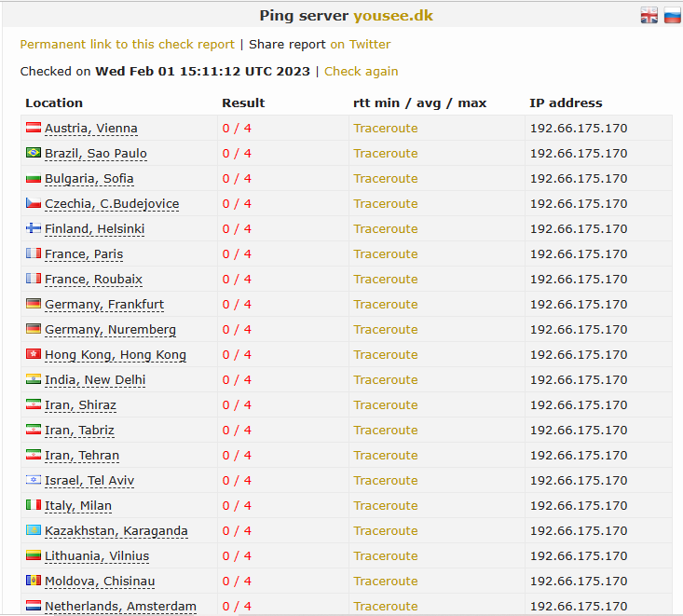This screenshot has width=683, height=616.
Task: Click the flag beside Iran, Tehran
Action: click(34, 455)
